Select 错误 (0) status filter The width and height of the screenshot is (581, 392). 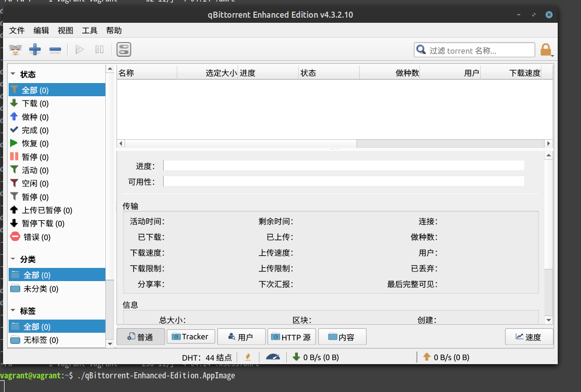pyautogui.click(x=57, y=237)
